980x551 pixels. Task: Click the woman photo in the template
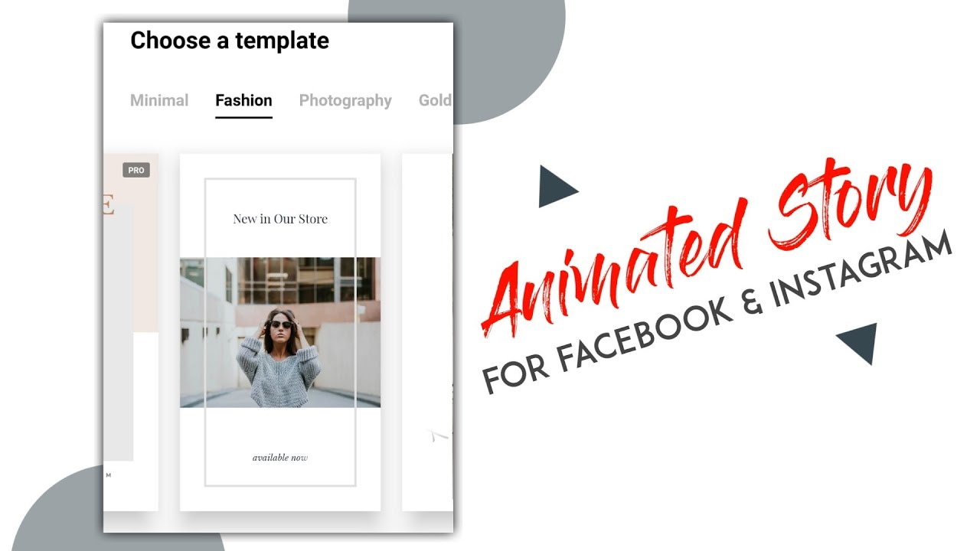[x=280, y=332]
